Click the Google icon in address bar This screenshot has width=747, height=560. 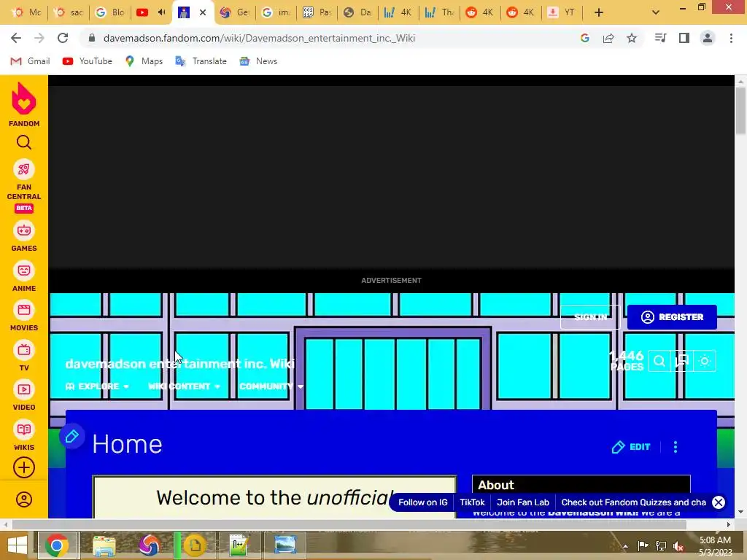[585, 38]
